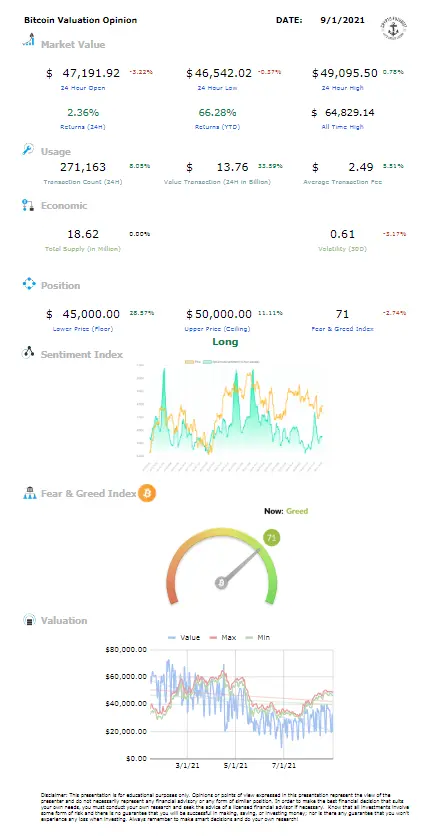Click the Position section arrows icon
437x836 pixels.
28,284
